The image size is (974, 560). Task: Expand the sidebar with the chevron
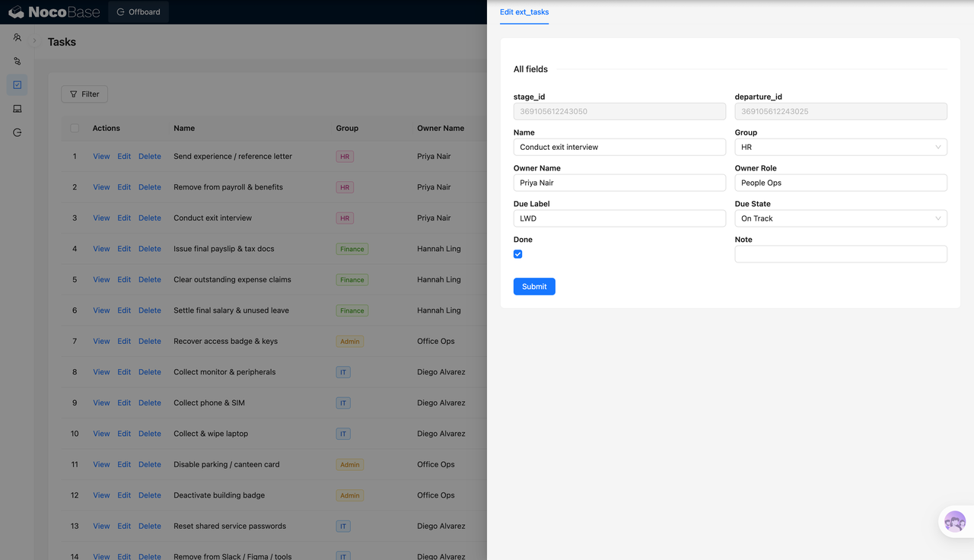click(x=34, y=40)
